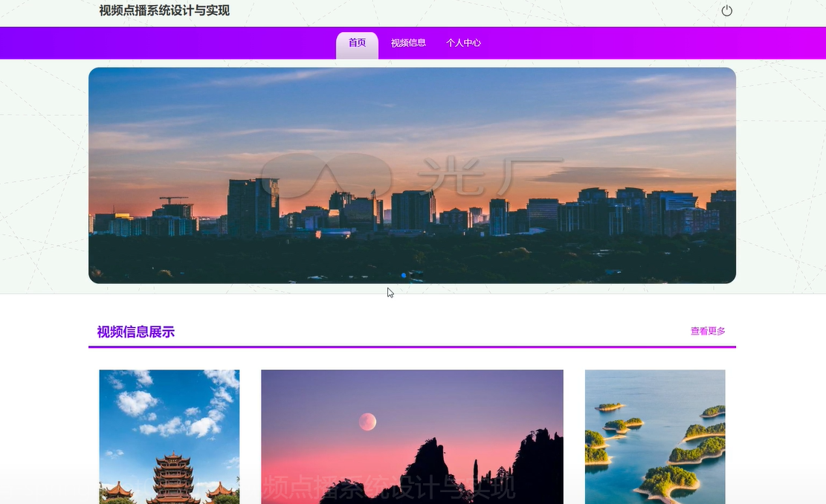The image size is (826, 504).
Task: Open the moon sunset video thumbnail
Action: (412, 436)
